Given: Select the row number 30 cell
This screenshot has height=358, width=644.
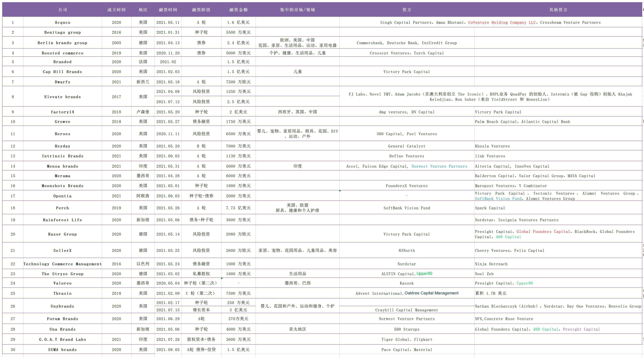Looking at the screenshot, I should pos(13,350).
